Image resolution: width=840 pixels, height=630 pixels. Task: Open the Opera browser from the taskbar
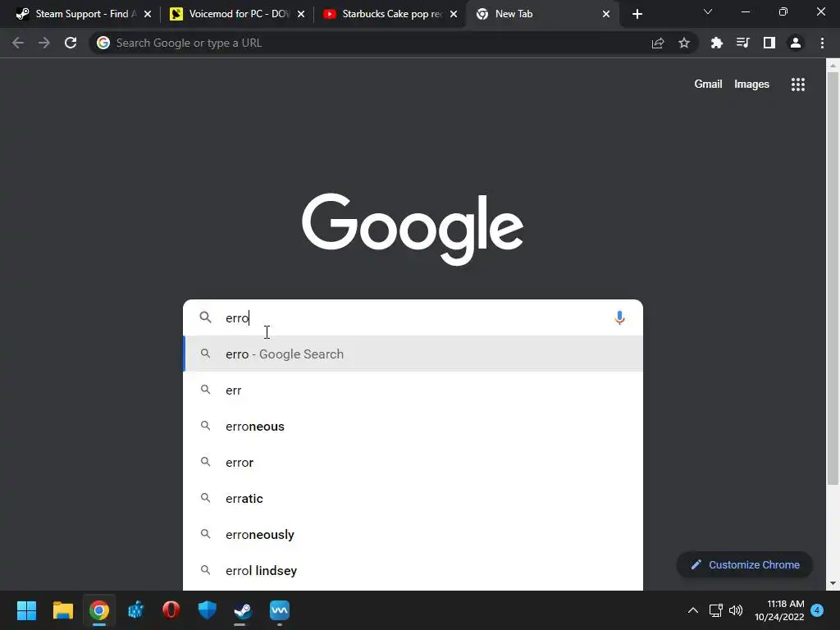tap(171, 610)
